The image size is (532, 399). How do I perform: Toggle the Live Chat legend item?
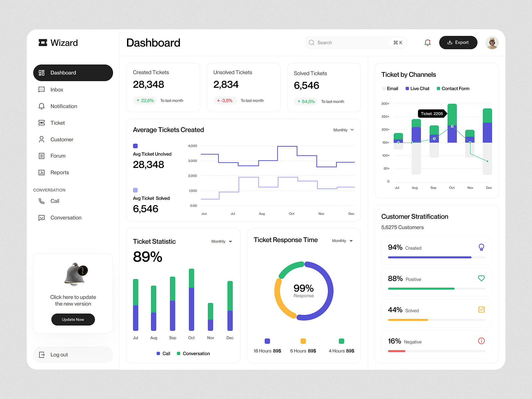point(417,88)
